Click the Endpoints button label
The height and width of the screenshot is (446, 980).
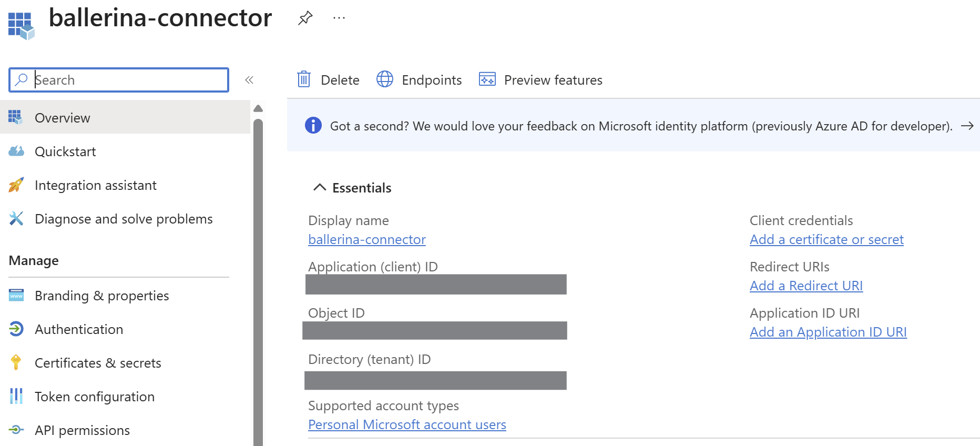[x=432, y=80]
